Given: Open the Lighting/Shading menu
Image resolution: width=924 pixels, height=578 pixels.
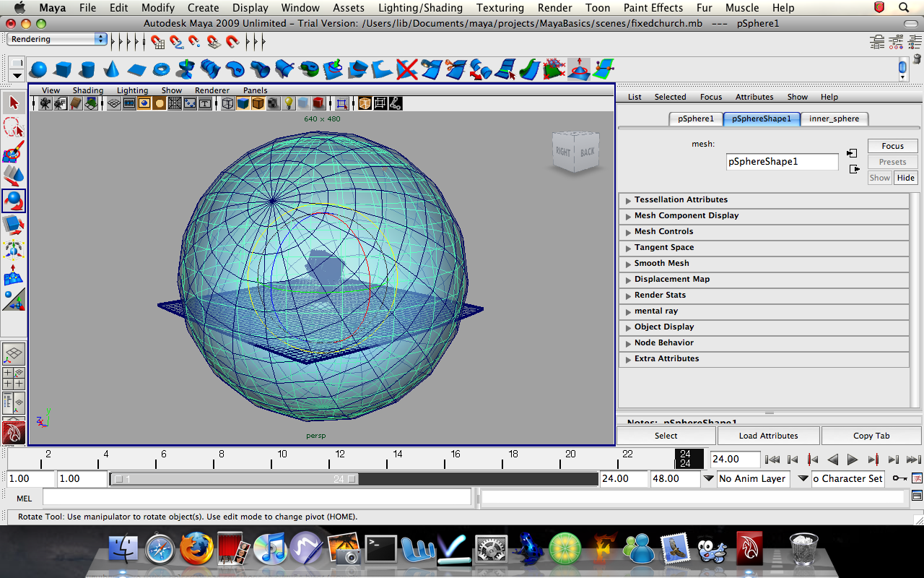Looking at the screenshot, I should click(419, 8).
